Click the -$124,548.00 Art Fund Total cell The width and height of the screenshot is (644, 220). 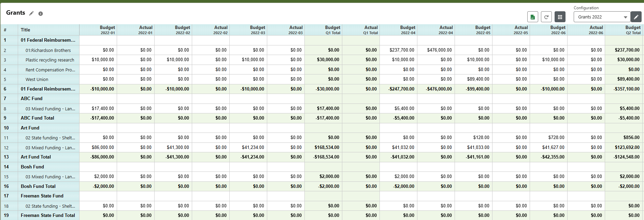(x=624, y=157)
